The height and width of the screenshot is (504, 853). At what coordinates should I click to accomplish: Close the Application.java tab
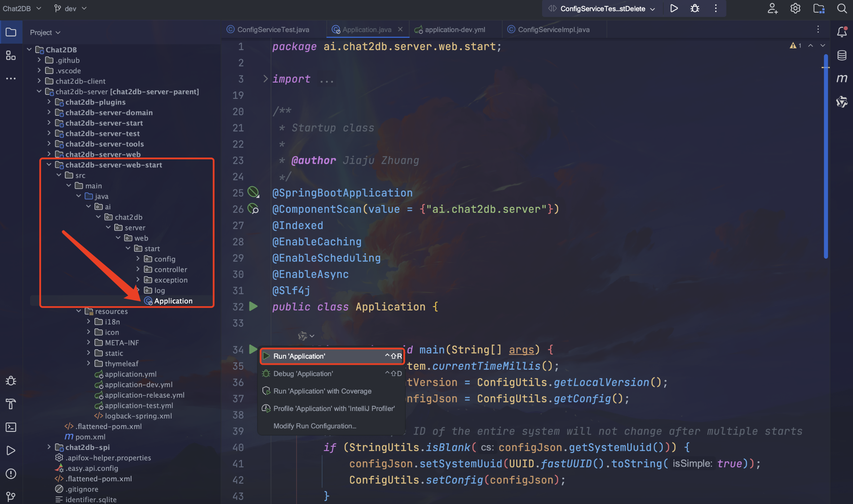[x=400, y=29]
